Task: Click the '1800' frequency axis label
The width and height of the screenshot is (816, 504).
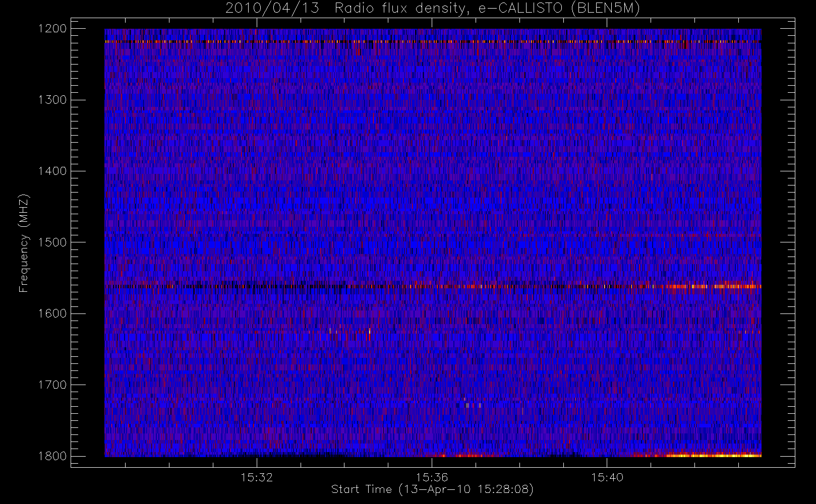Action: coord(52,456)
